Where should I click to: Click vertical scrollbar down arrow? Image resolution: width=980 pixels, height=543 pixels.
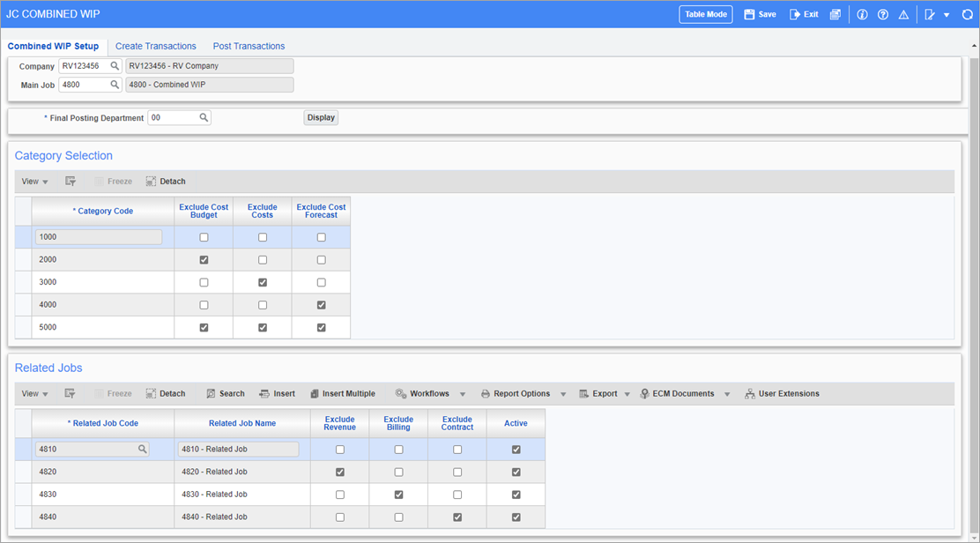tap(974, 538)
